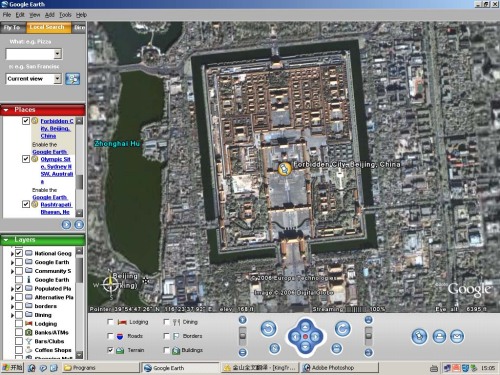The width and height of the screenshot is (500, 375).
Task: Click the rotate counterclockwise navigation icon
Action: point(268,329)
